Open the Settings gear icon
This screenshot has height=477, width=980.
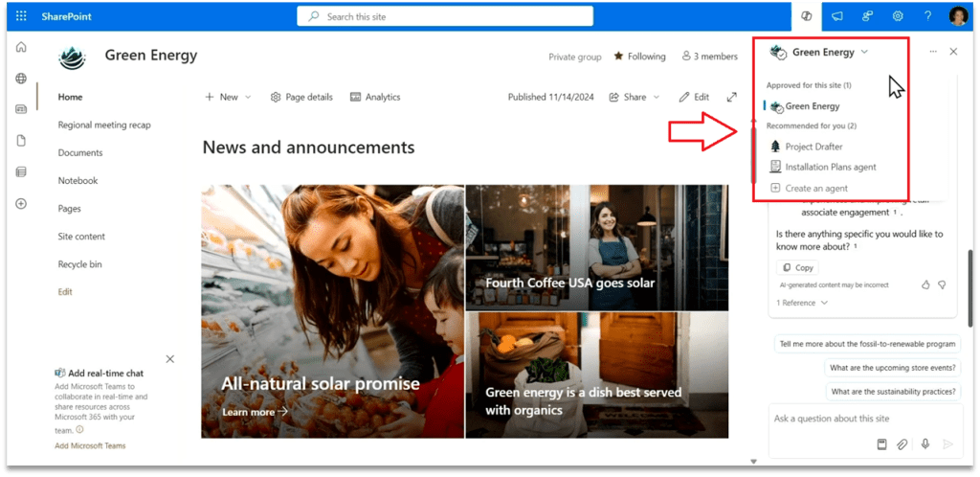coord(898,16)
